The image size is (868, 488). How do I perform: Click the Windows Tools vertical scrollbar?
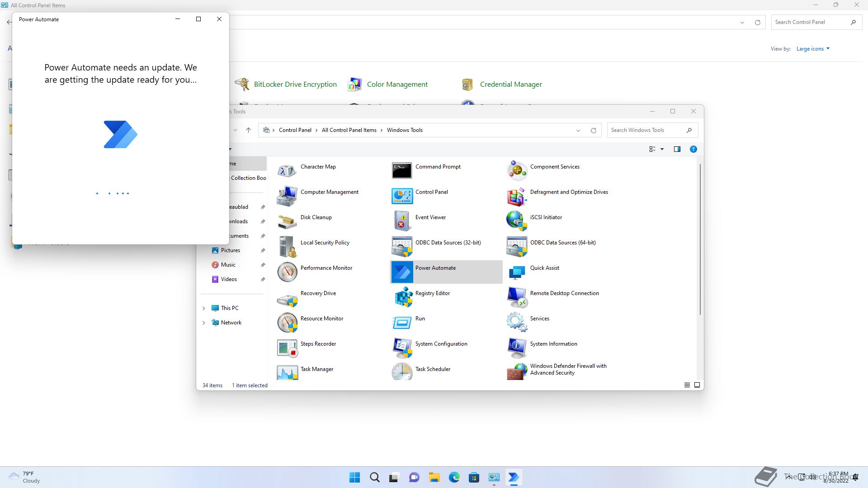pos(700,239)
